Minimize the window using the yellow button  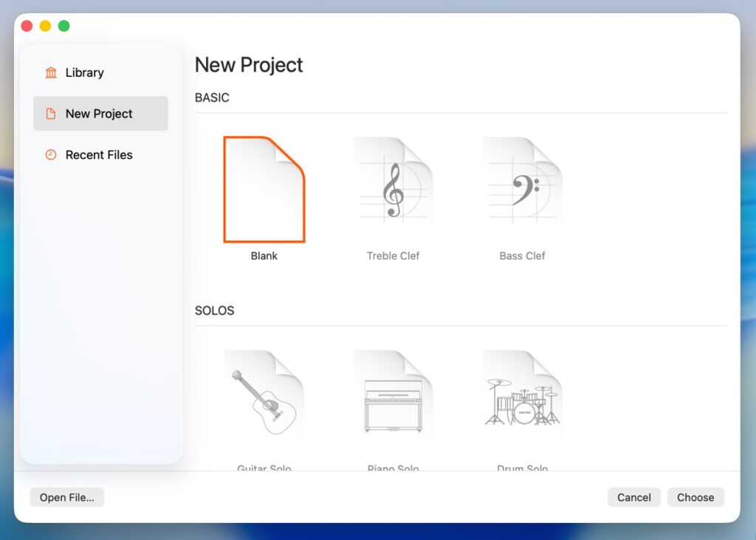pyautogui.click(x=45, y=26)
